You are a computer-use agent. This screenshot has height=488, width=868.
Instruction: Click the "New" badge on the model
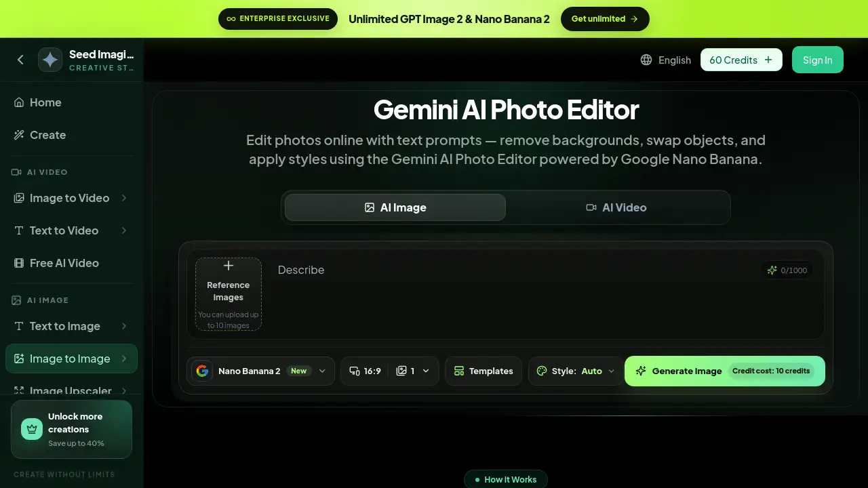298,371
